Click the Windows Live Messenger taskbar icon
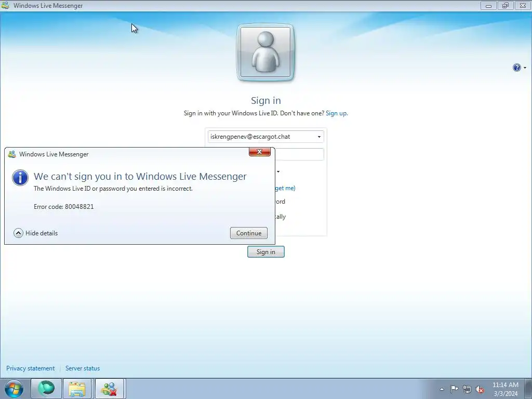This screenshot has height=399, width=532. [x=109, y=389]
